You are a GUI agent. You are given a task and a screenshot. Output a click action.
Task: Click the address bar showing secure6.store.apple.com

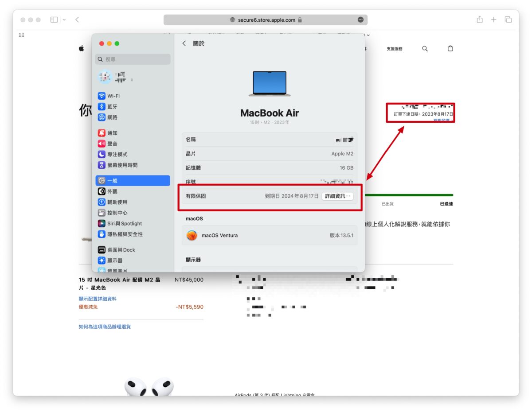click(266, 20)
